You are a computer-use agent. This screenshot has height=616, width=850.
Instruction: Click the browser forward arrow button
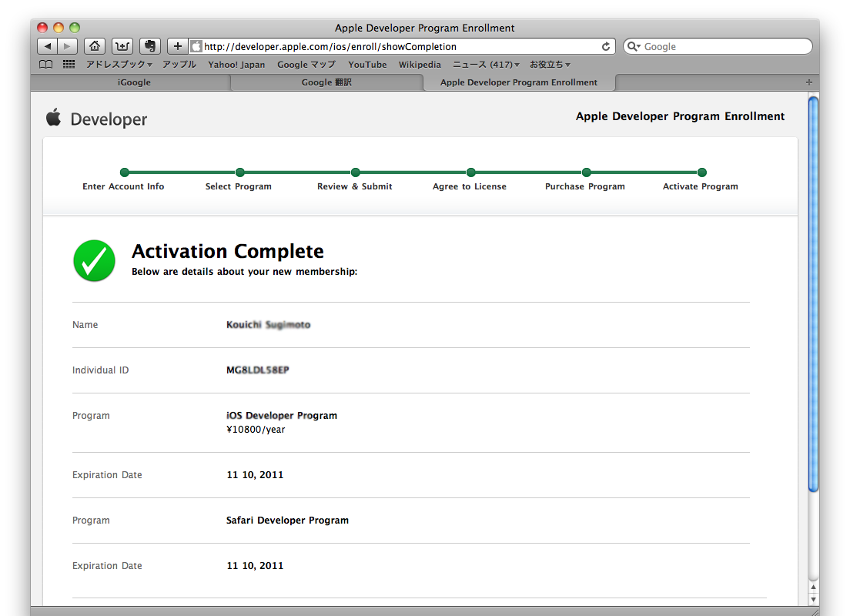[x=68, y=46]
